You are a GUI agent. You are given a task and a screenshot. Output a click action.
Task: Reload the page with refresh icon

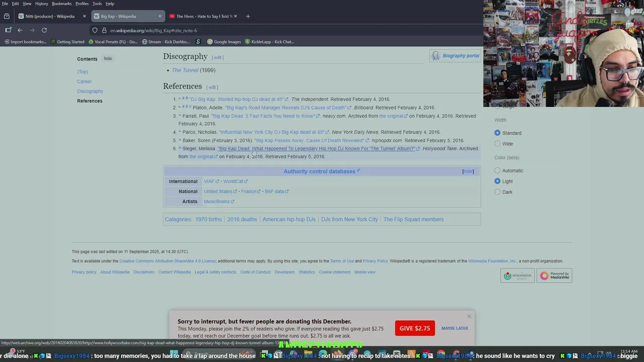44,30
